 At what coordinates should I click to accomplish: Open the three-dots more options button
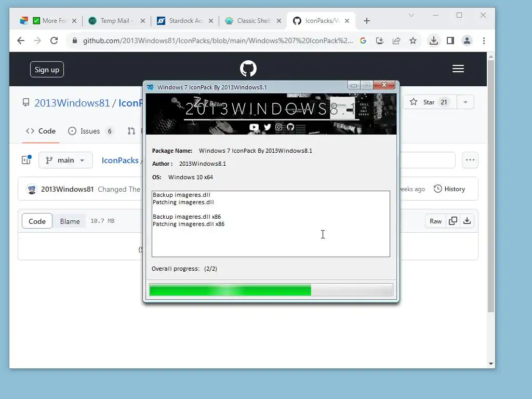[x=470, y=160]
